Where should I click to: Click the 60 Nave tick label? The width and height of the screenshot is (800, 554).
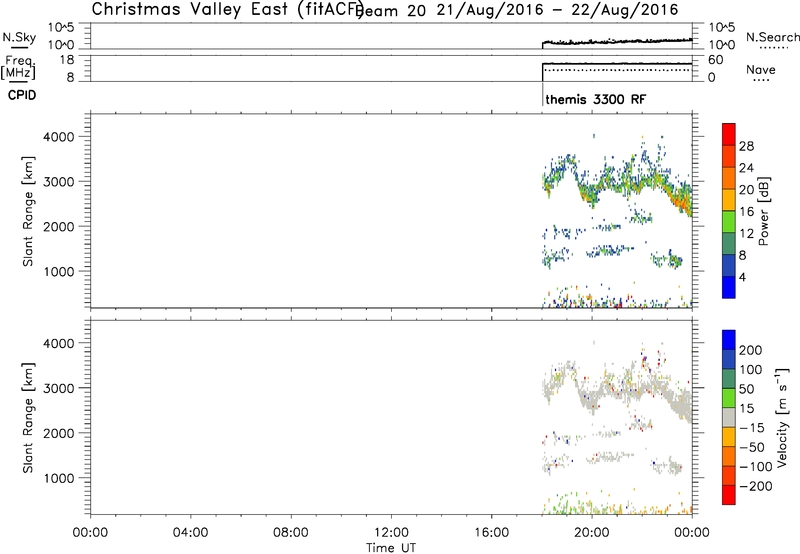click(715, 60)
